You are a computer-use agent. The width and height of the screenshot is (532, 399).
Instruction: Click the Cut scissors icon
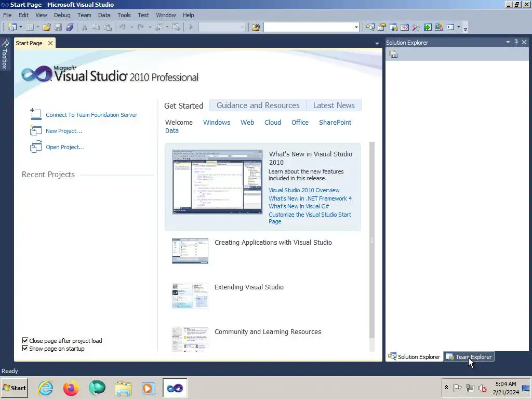[x=85, y=27]
